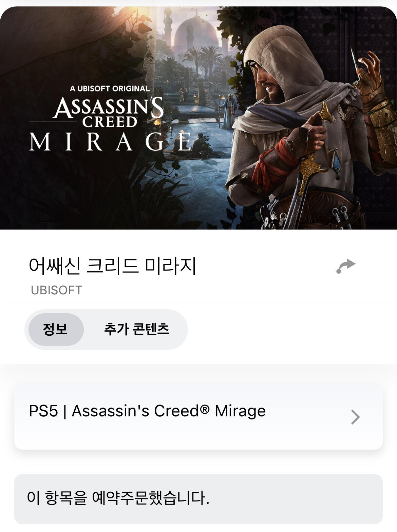Click the Assassin's Creed logo on banner
Image resolution: width=397 pixels, height=532 pixels.
pos(109,112)
